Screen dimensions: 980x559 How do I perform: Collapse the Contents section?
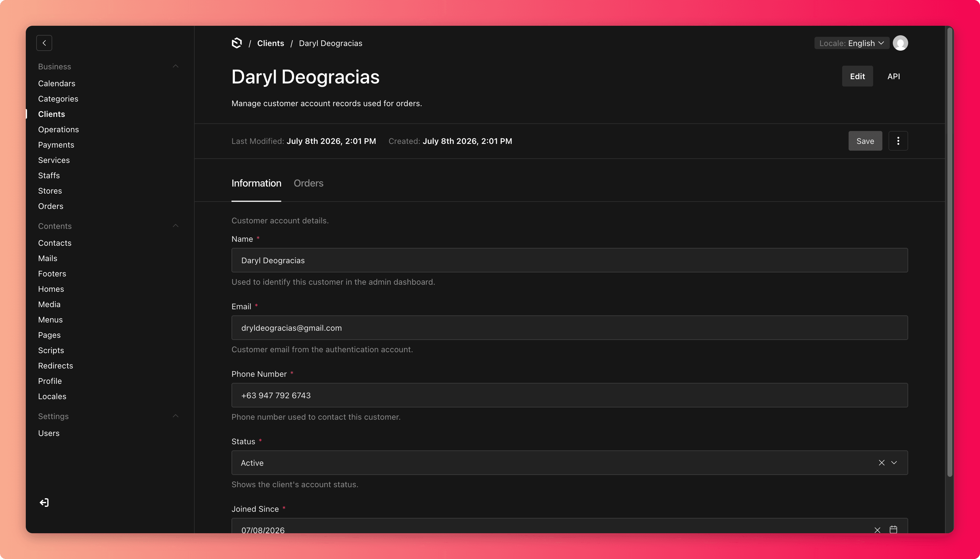coord(175,226)
